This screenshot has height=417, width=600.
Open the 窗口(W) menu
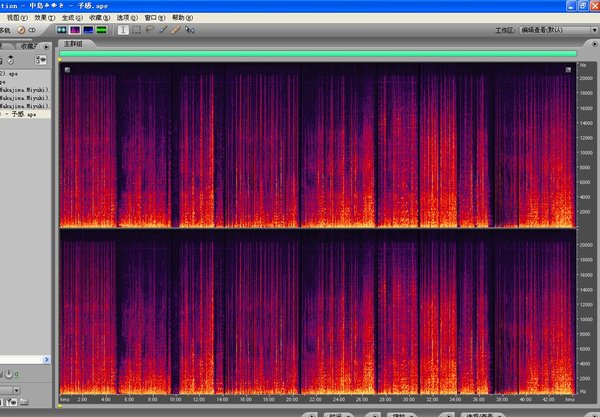click(x=155, y=18)
